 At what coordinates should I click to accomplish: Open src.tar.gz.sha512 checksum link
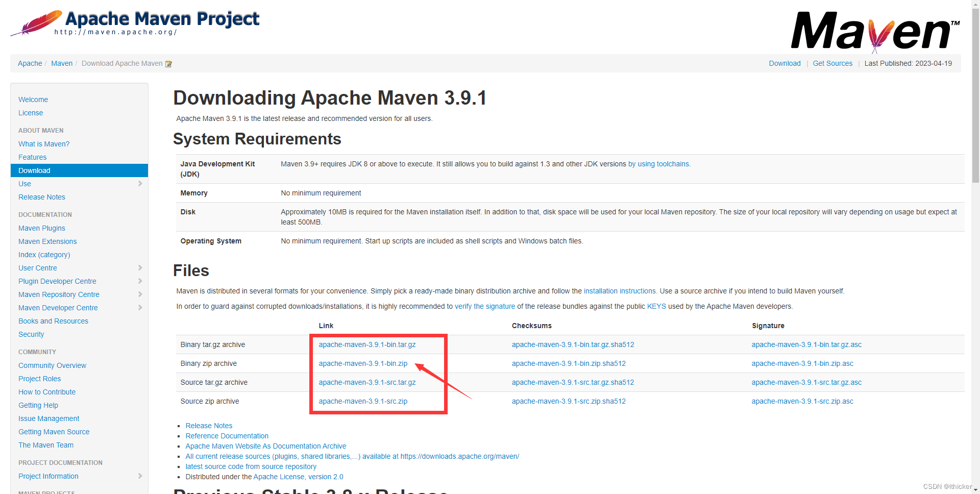click(x=573, y=382)
